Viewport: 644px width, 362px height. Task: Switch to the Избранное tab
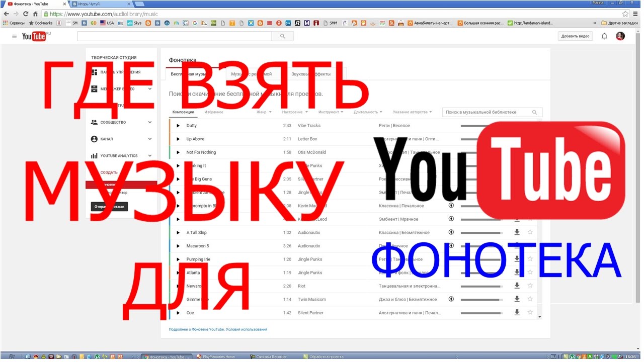214,112
